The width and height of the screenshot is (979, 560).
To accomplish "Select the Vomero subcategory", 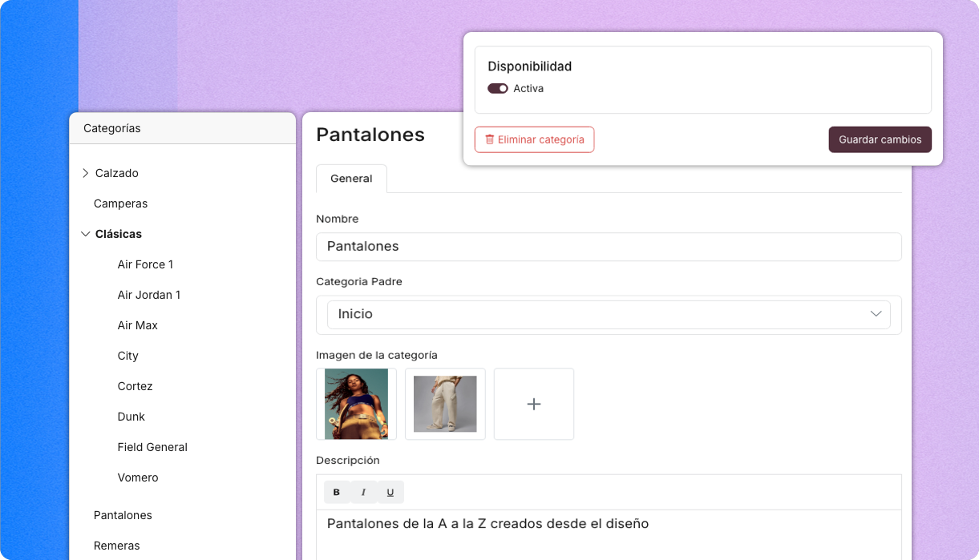I will click(138, 477).
